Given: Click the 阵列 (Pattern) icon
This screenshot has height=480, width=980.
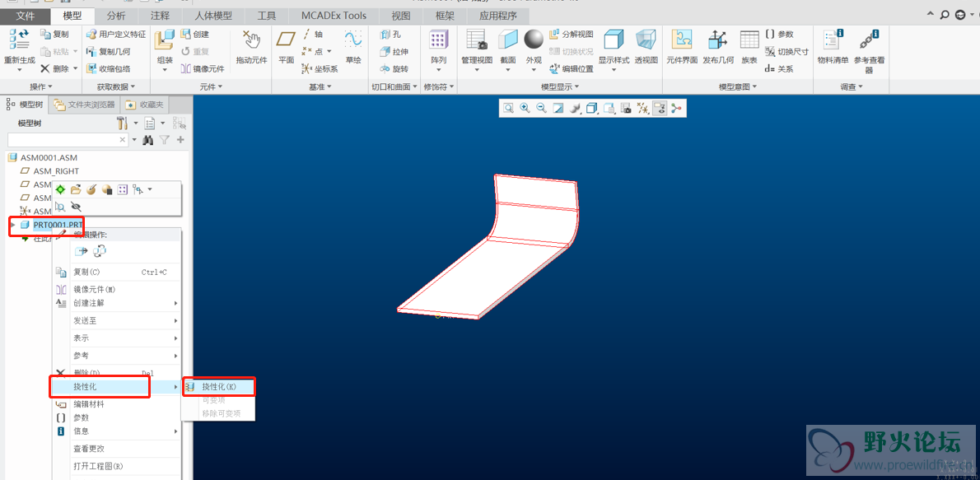Looking at the screenshot, I should [437, 40].
